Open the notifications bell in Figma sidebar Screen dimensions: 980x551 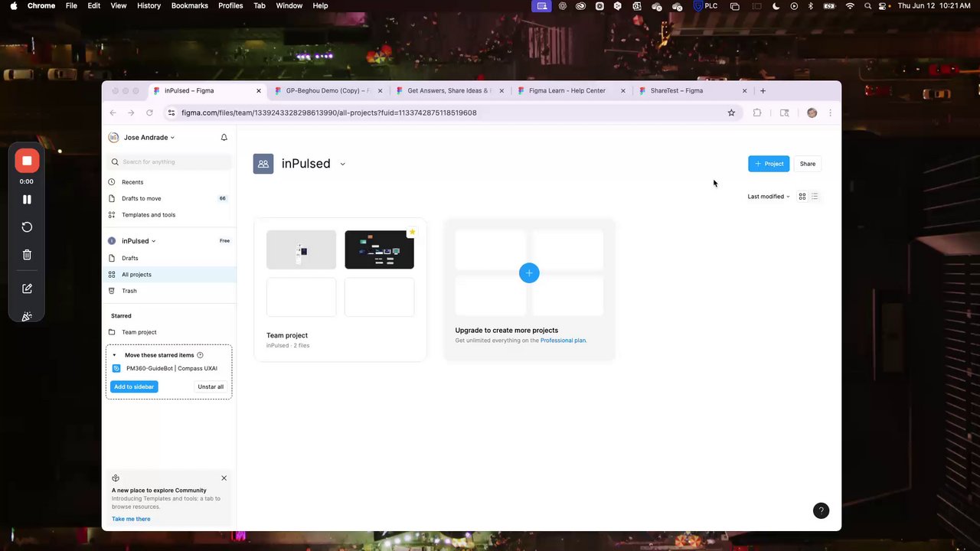pos(224,138)
